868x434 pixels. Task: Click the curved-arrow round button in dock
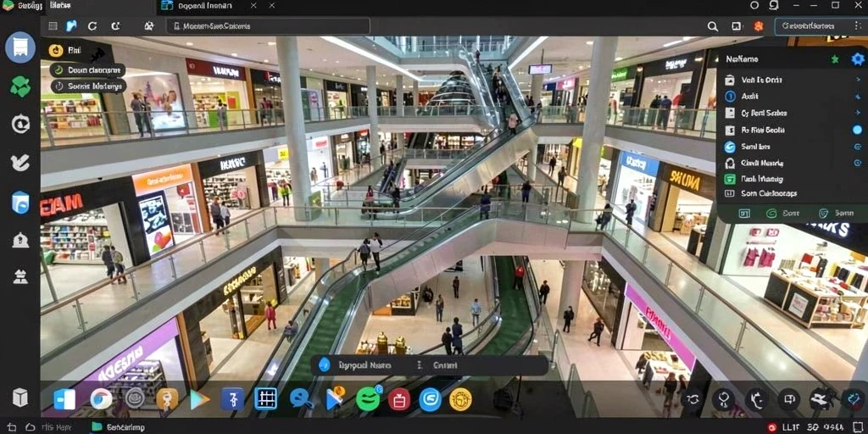click(757, 399)
